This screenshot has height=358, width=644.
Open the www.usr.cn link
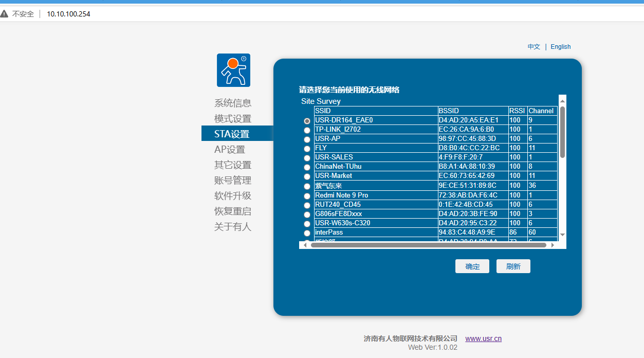click(x=484, y=338)
